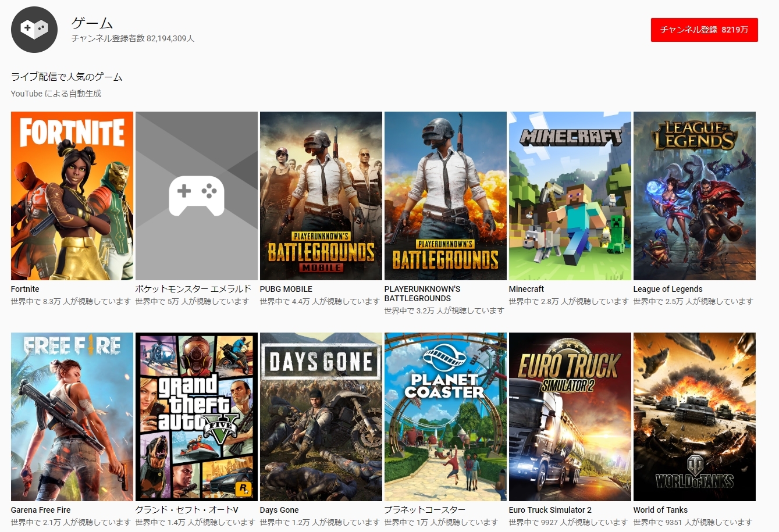Click Fortnite's 8.3万 viewers text
Screen dimensions: 779x532
tap(71, 301)
